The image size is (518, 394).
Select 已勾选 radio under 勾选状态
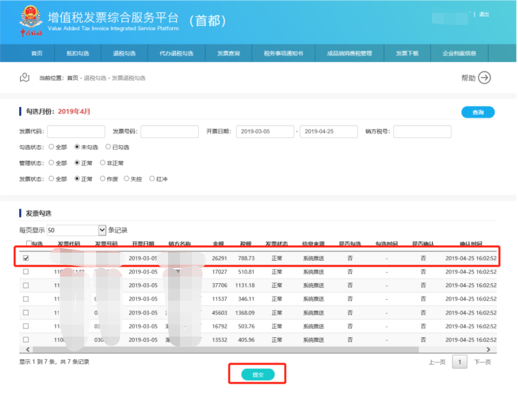108,147
